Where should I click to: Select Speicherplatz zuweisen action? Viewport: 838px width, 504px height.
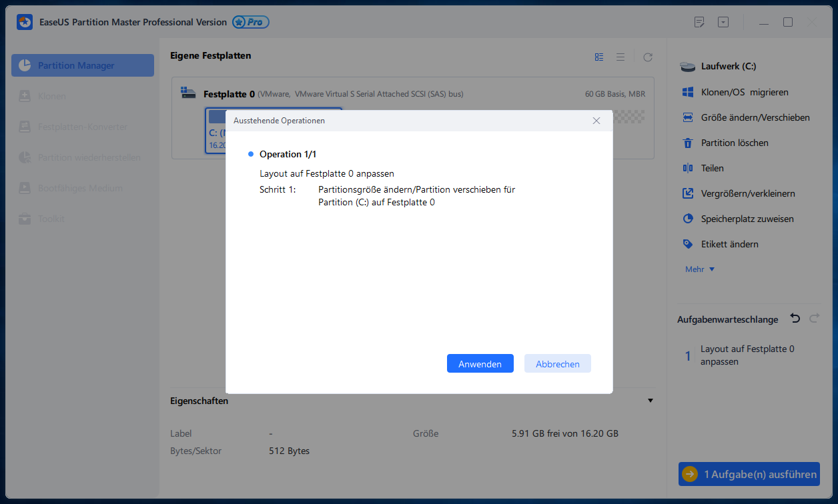coord(747,219)
